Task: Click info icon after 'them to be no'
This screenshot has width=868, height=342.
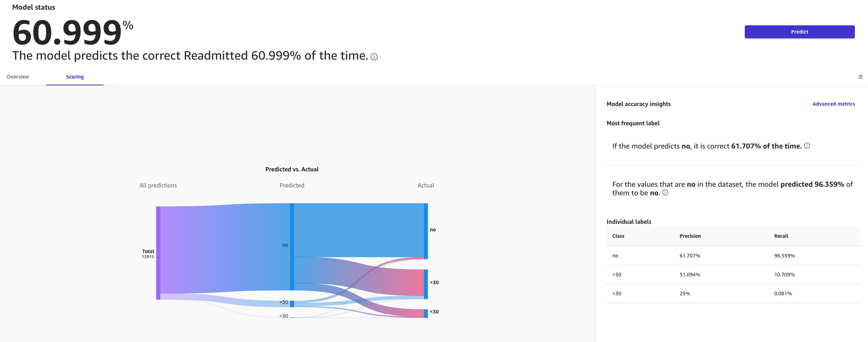Action: click(665, 193)
